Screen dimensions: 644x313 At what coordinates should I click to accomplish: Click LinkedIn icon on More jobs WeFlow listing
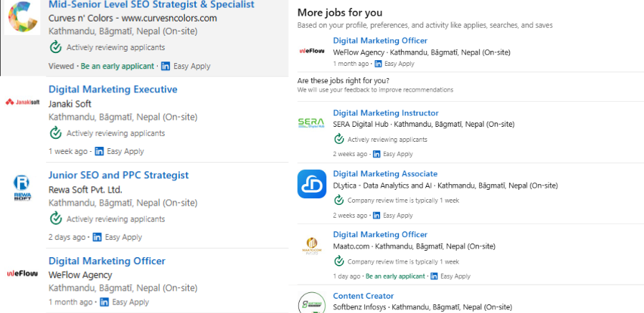point(378,64)
